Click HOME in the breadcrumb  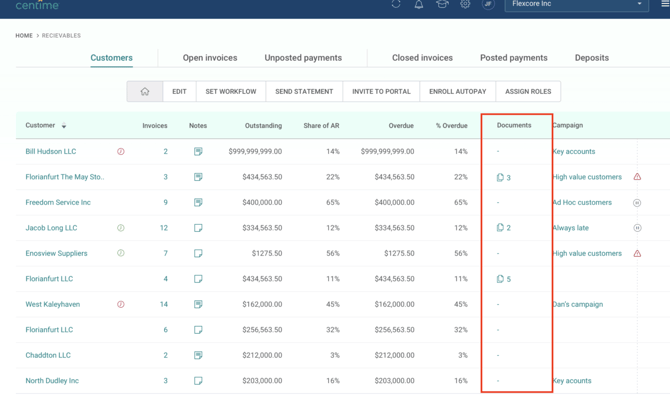[x=24, y=35]
